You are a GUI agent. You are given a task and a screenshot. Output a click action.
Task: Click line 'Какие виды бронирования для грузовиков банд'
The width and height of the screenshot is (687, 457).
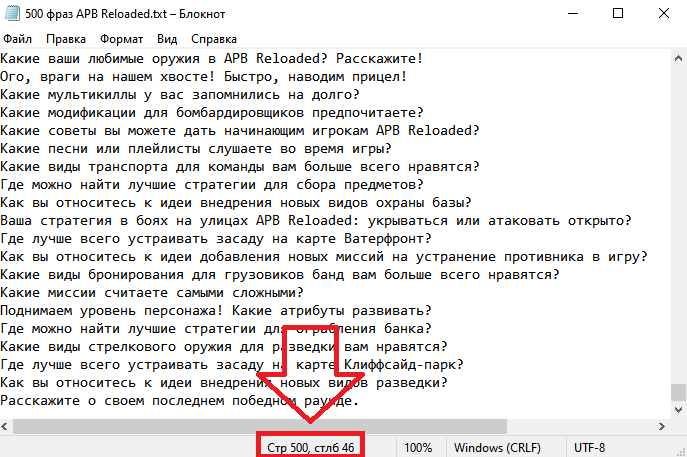[280, 274]
